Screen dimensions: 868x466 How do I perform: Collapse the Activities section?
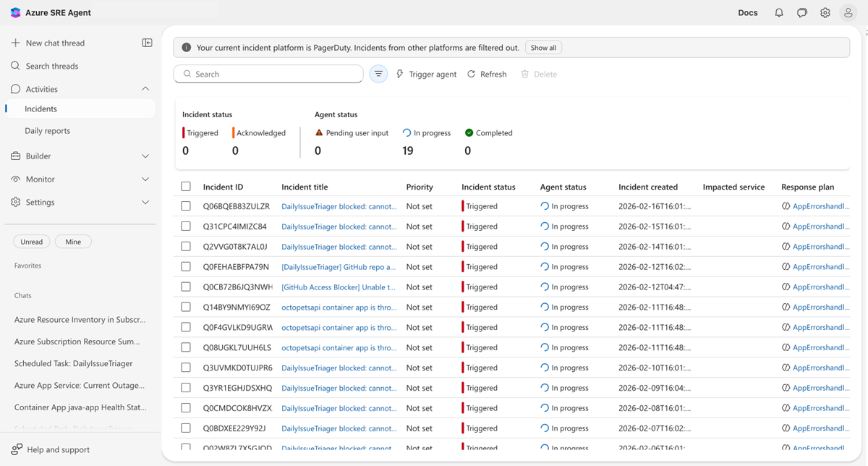click(x=145, y=88)
